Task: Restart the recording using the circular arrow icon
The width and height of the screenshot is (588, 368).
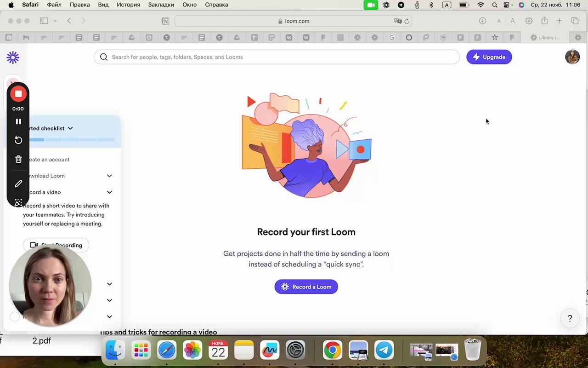Action: click(x=18, y=140)
